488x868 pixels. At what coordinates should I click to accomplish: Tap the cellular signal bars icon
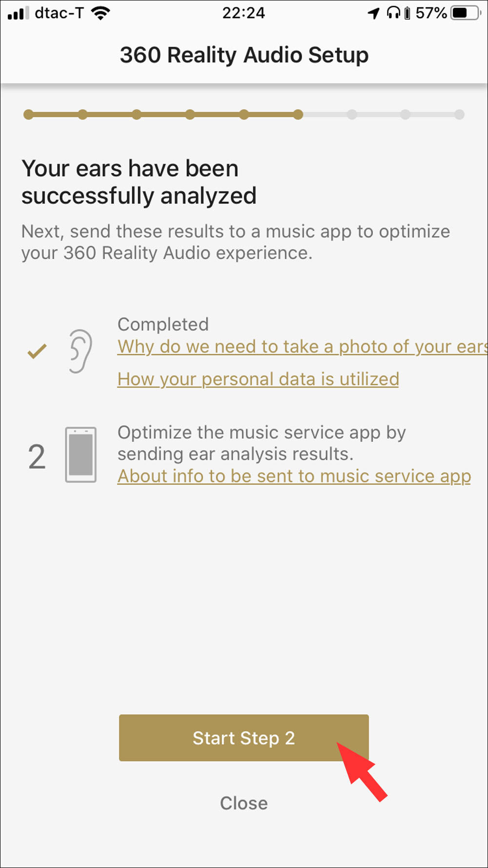click(x=19, y=13)
